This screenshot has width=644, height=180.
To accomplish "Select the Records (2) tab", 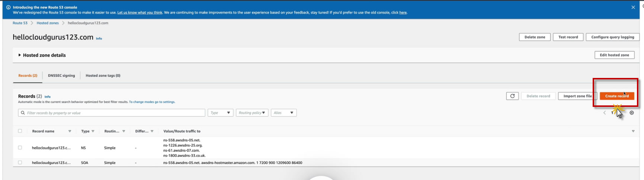I will 28,76.
